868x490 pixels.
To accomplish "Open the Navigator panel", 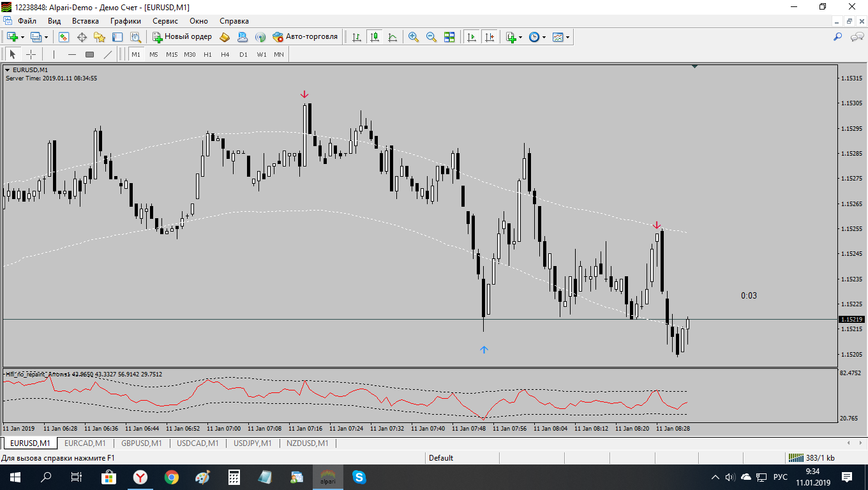I will click(x=100, y=37).
